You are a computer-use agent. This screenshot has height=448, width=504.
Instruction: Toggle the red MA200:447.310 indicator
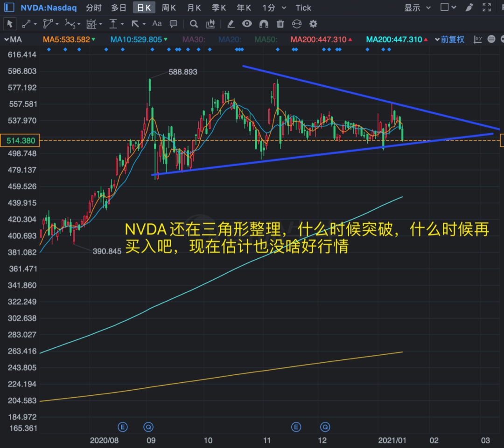point(322,40)
